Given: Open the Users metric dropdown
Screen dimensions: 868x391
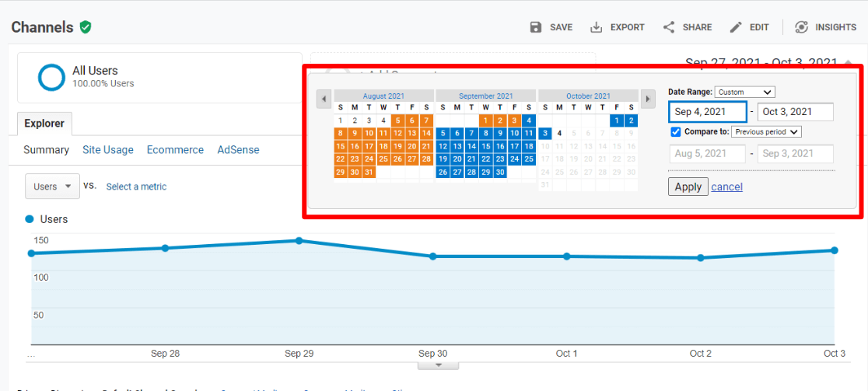Looking at the screenshot, I should tap(53, 187).
